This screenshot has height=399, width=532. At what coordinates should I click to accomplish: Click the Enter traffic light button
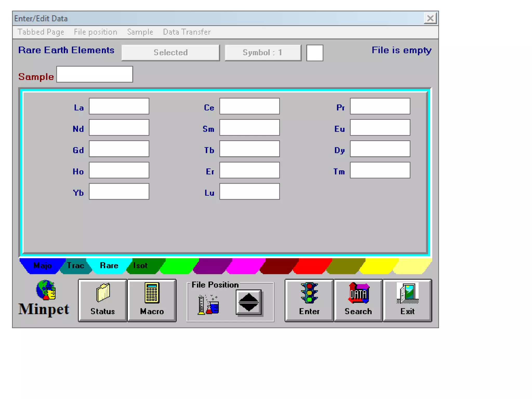(x=309, y=300)
